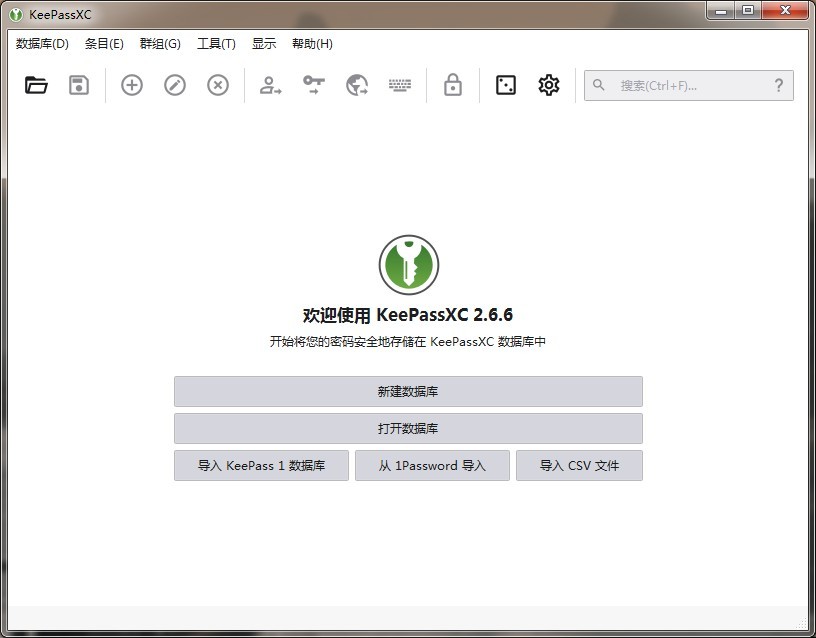This screenshot has width=816, height=638.
Task: Click the save database icon
Action: coord(80,85)
